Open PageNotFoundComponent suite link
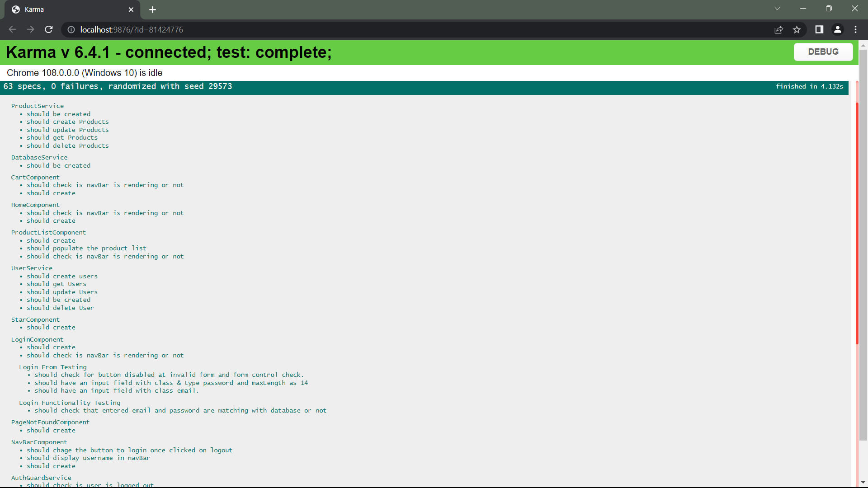The image size is (868, 488). [x=50, y=422]
